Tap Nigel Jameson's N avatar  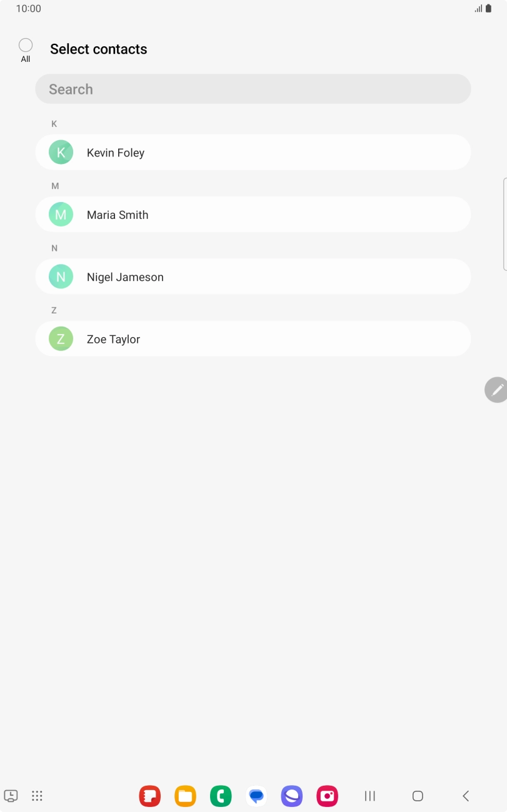[x=61, y=277]
